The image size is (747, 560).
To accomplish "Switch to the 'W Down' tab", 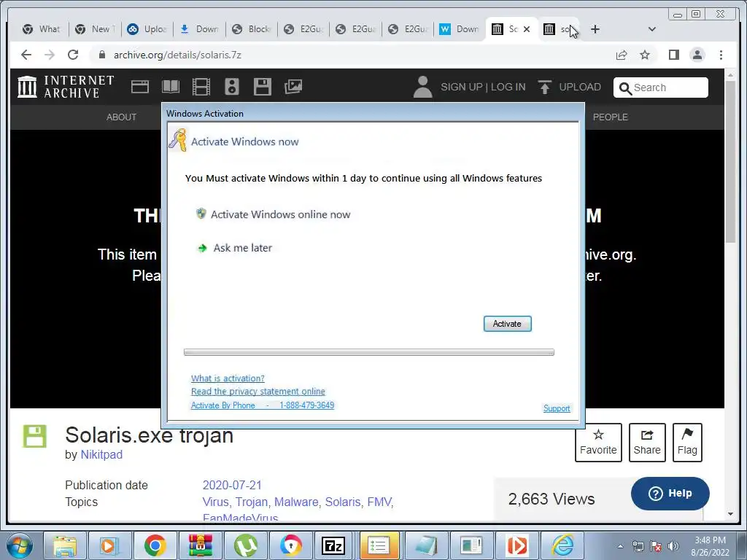I will (x=460, y=29).
